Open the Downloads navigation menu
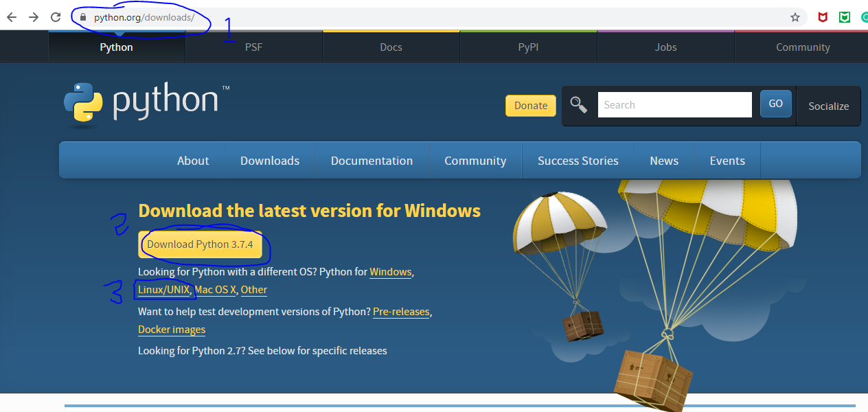The width and height of the screenshot is (868, 412). coord(270,161)
